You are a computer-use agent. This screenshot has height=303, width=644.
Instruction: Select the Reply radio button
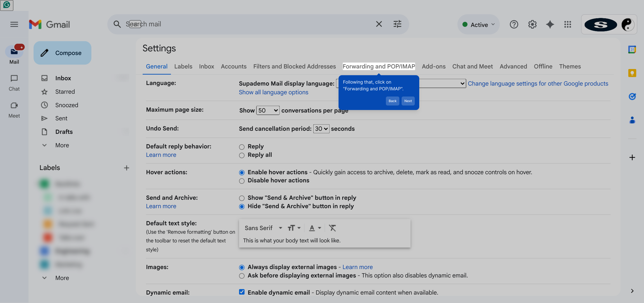[x=242, y=147]
